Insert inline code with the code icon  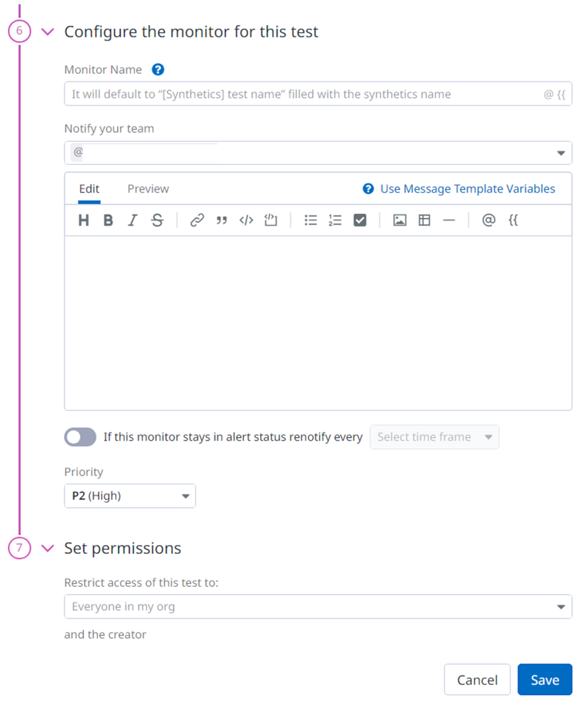246,220
